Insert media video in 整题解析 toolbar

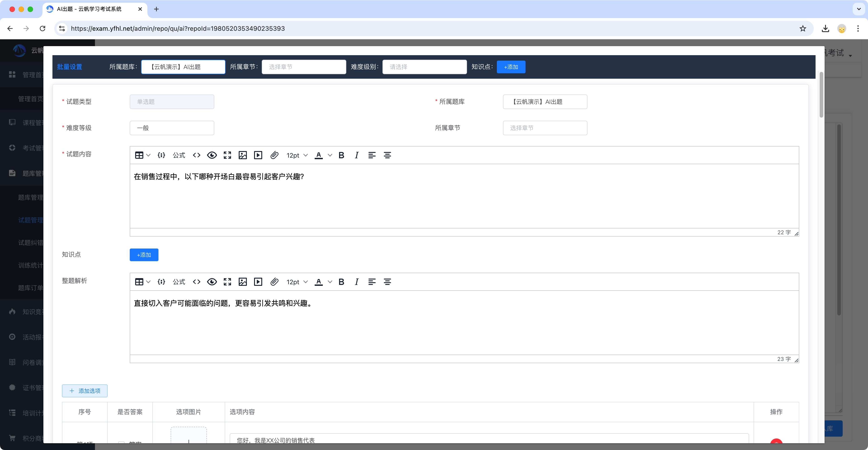(x=258, y=282)
